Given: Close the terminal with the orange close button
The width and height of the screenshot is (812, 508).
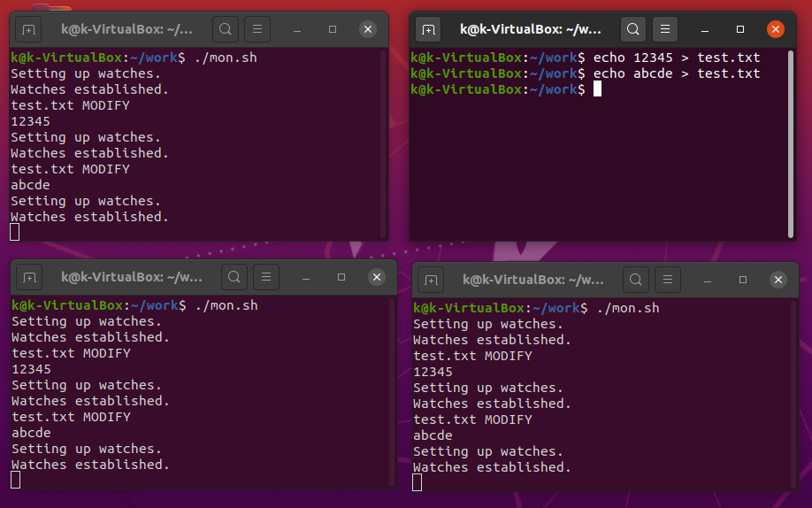Looking at the screenshot, I should [776, 29].
